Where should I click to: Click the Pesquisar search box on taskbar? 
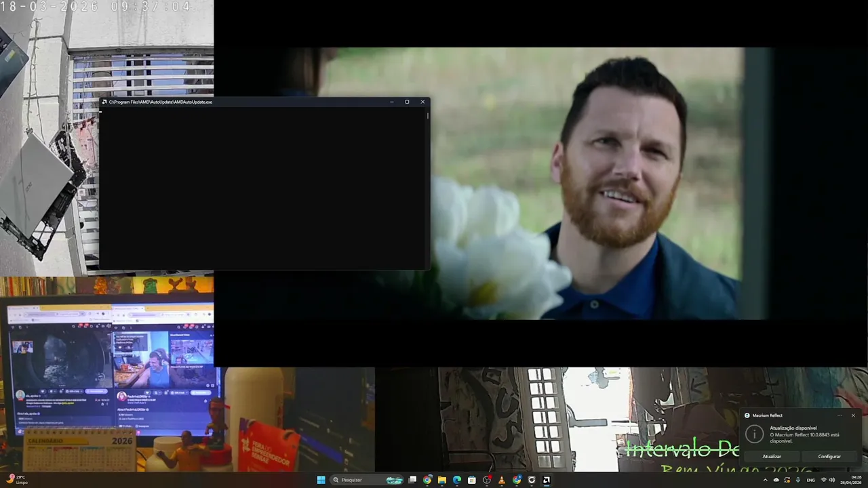tap(367, 480)
